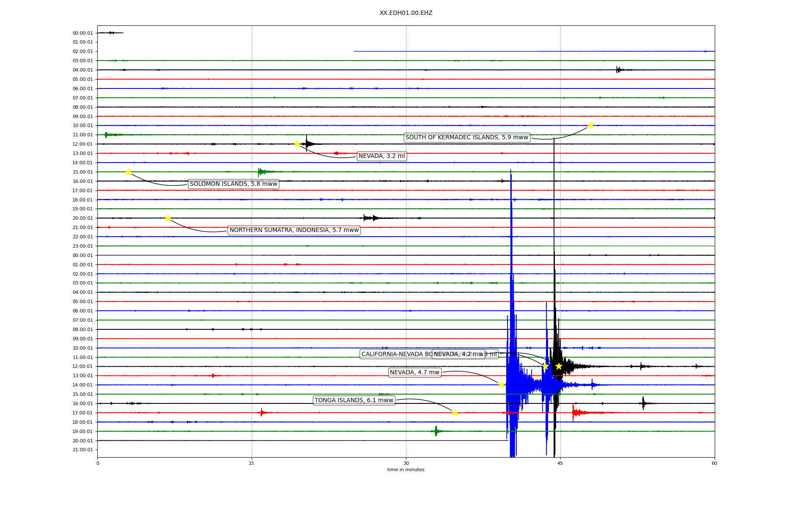Click the South of Kermadec Islands star marker
This screenshot has height=508, width=812.
pos(590,125)
